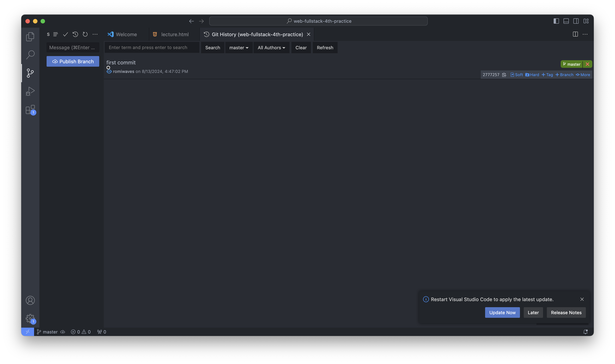
Task: Open the Run and Debug view
Action: click(x=30, y=91)
